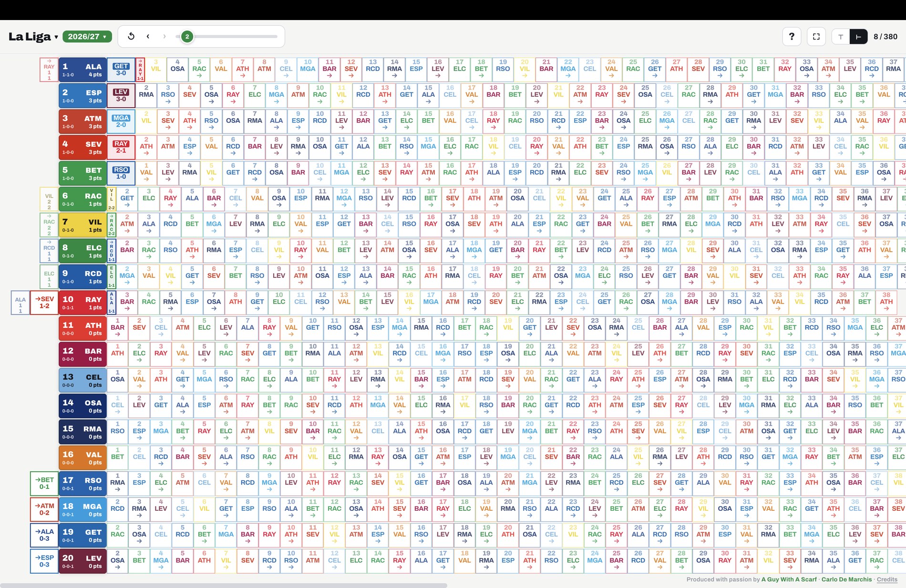Image resolution: width=906 pixels, height=588 pixels.
Task: Click the matchday slider handle showing 2
Action: 187,36
